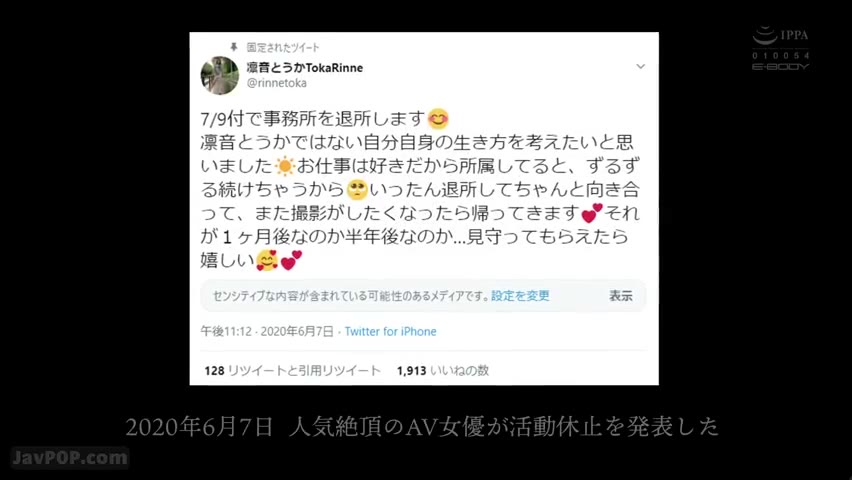Click the @rinnetoka handle
This screenshot has height=480, width=852.
pos(277,83)
